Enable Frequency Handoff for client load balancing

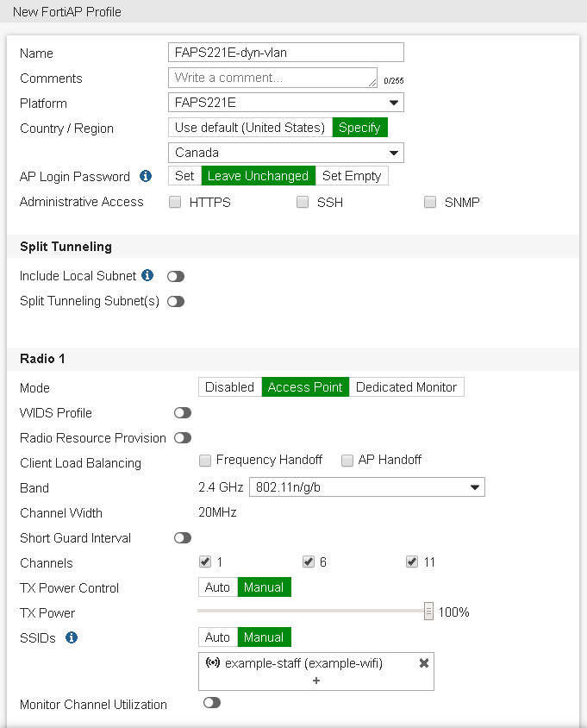[x=205, y=460]
